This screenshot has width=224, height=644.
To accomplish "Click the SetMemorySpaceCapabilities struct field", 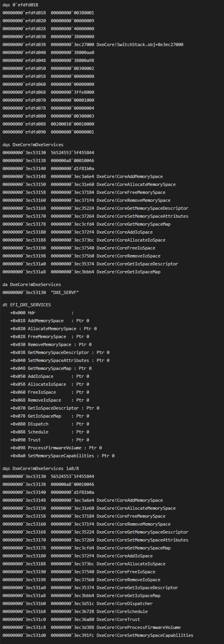I will (62, 456).
